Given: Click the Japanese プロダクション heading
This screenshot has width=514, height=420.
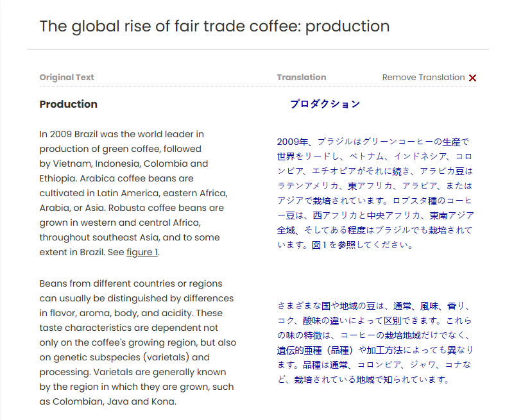Looking at the screenshot, I should click(325, 104).
